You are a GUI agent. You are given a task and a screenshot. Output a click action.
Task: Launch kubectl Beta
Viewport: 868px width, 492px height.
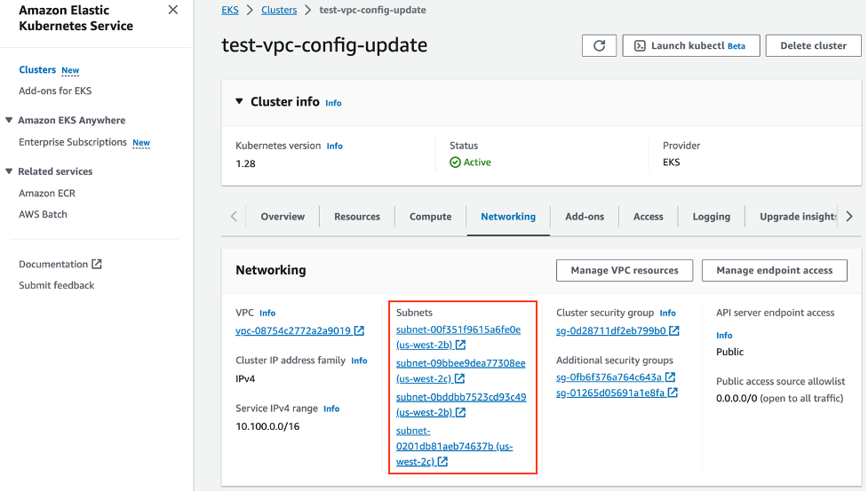[691, 46]
